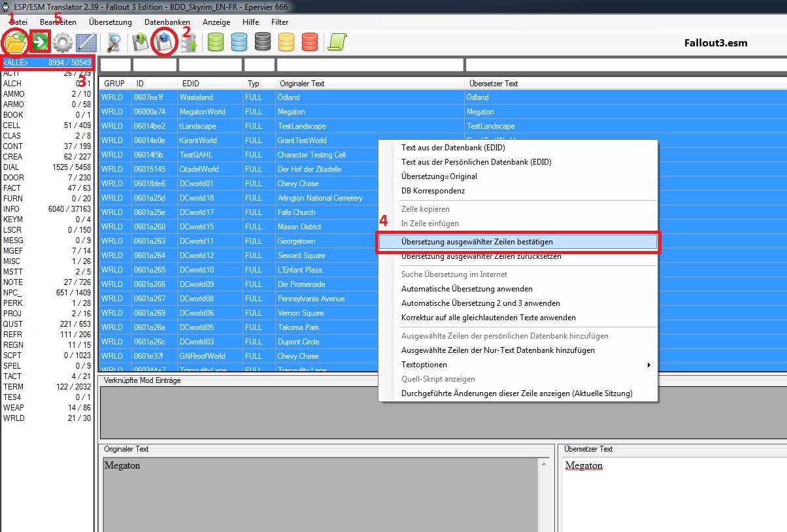Image resolution: width=787 pixels, height=532 pixels.
Task: Select the DIAL group in the list
Action: (47, 167)
